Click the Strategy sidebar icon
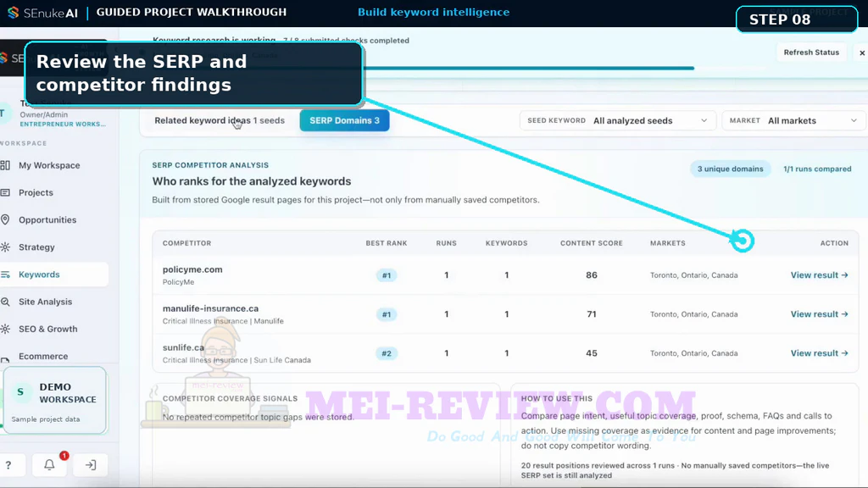The width and height of the screenshot is (868, 488). point(5,247)
